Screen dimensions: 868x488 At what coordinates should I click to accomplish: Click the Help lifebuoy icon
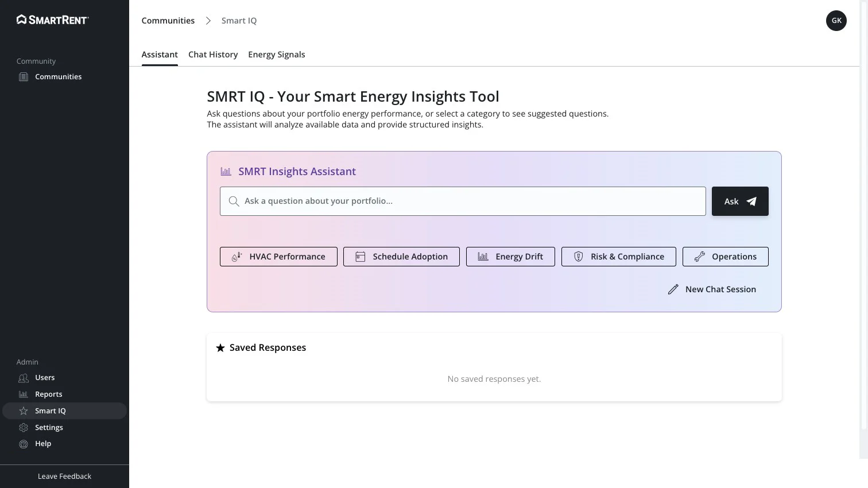coord(24,444)
